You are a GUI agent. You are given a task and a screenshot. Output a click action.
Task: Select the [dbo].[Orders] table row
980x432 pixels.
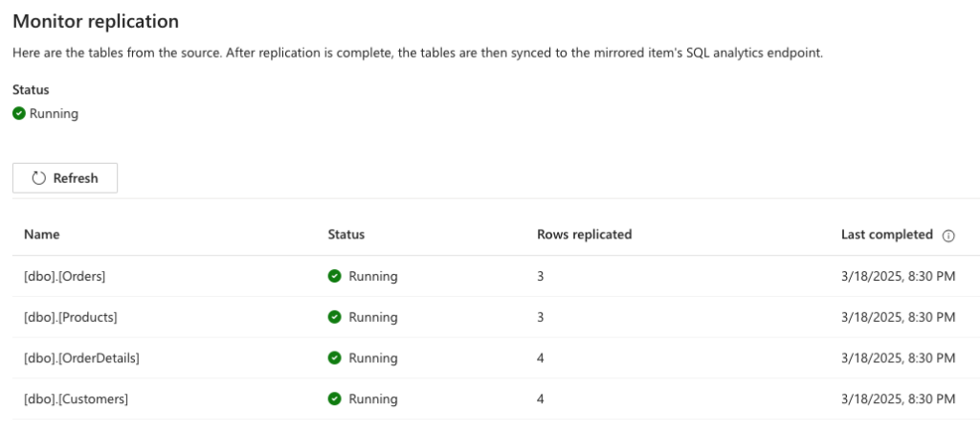click(x=490, y=276)
